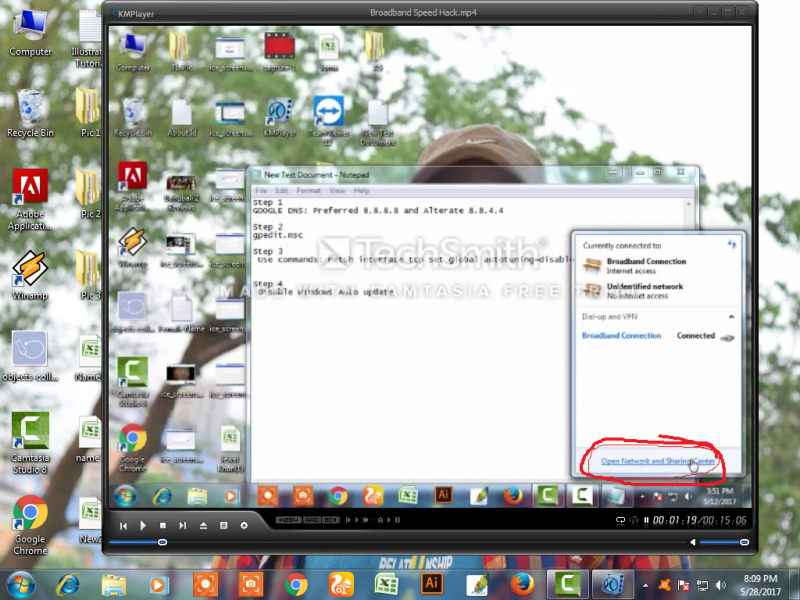
Task: Open Google Chrome from the Windows taskbar
Action: 296,585
